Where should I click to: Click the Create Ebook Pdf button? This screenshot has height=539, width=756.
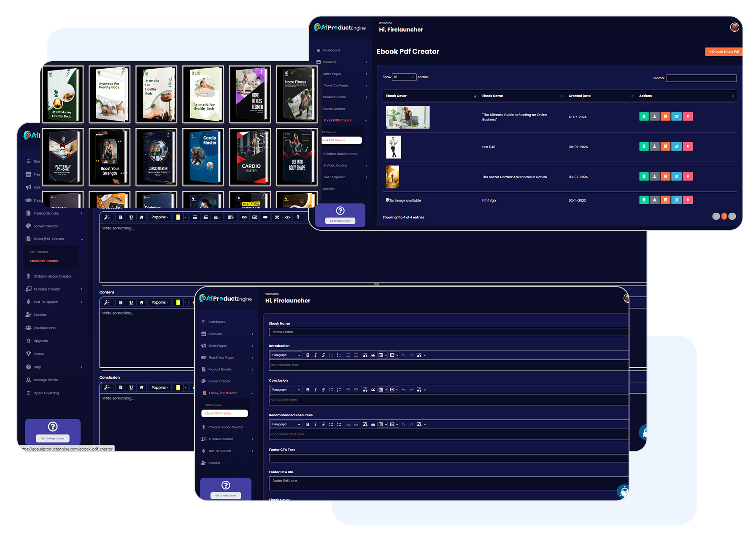[x=724, y=51]
